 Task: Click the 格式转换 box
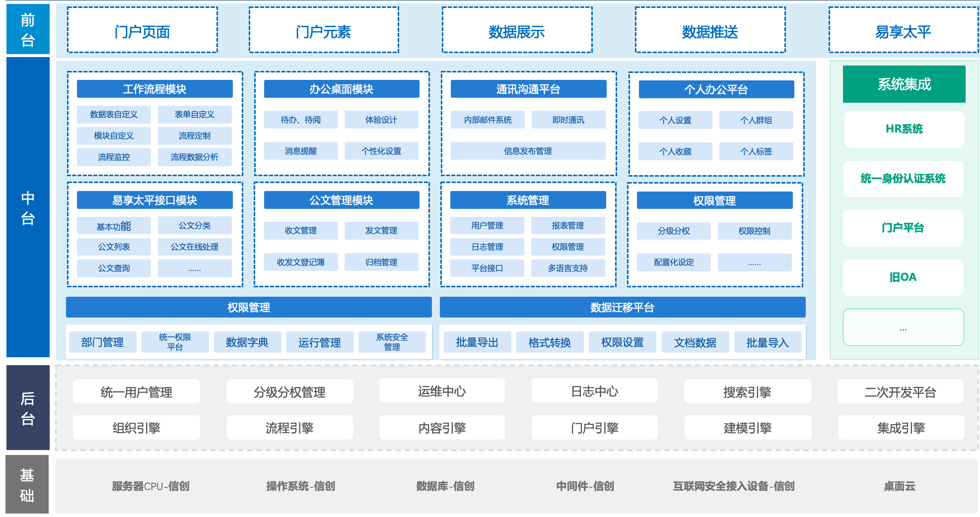(550, 342)
